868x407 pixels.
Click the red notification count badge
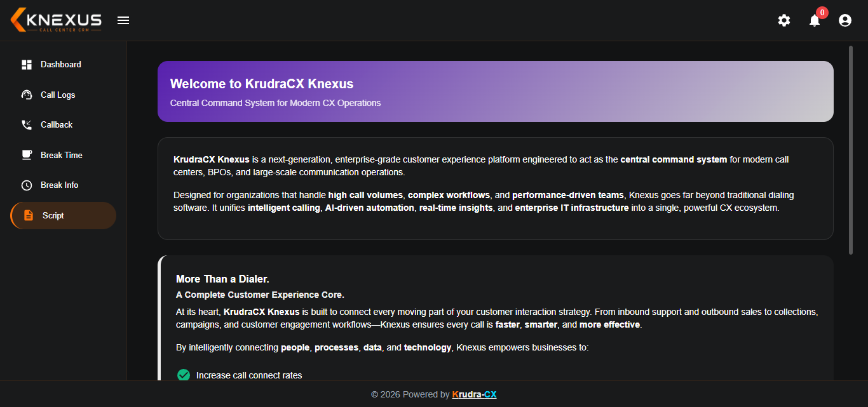click(822, 12)
